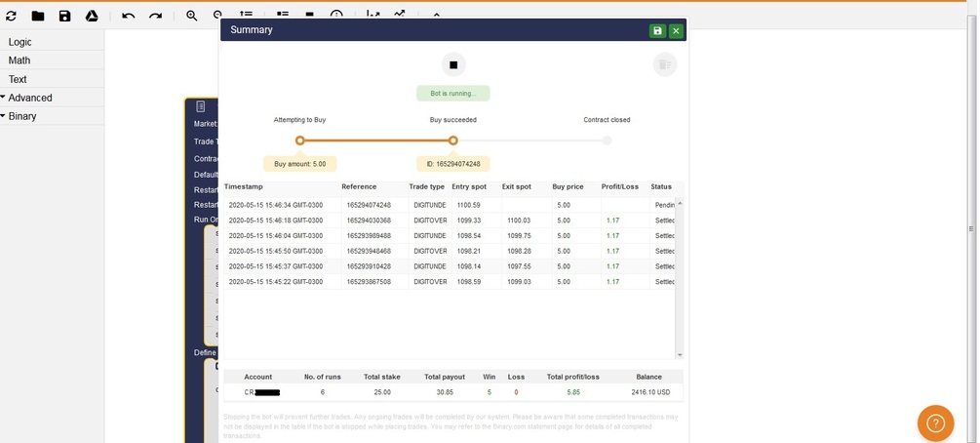
Task: Expand the Binary category
Action: pos(22,116)
